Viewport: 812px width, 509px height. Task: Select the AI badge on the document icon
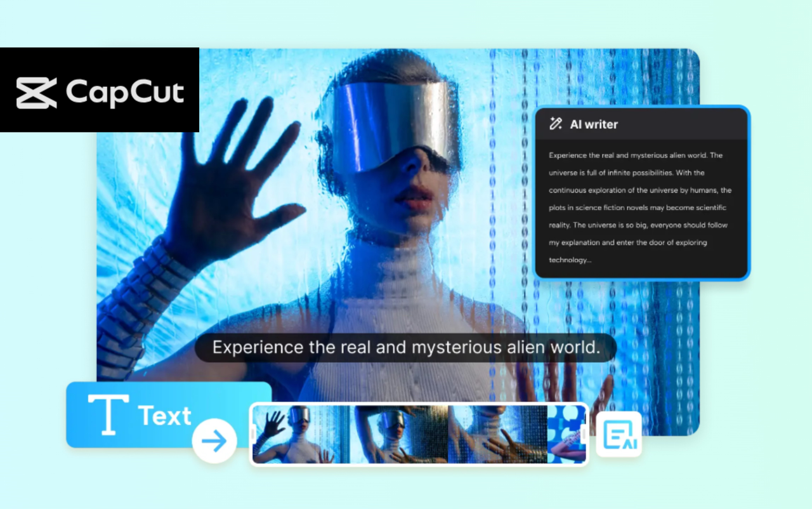(631, 443)
